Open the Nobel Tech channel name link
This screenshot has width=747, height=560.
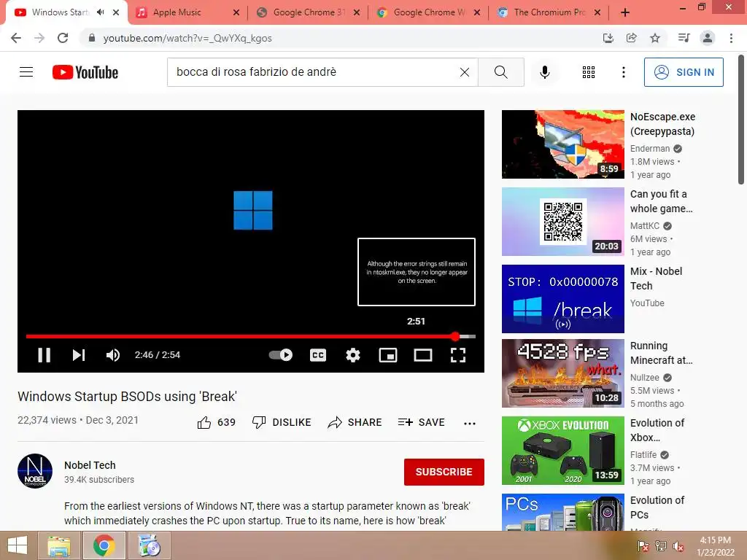tap(90, 465)
